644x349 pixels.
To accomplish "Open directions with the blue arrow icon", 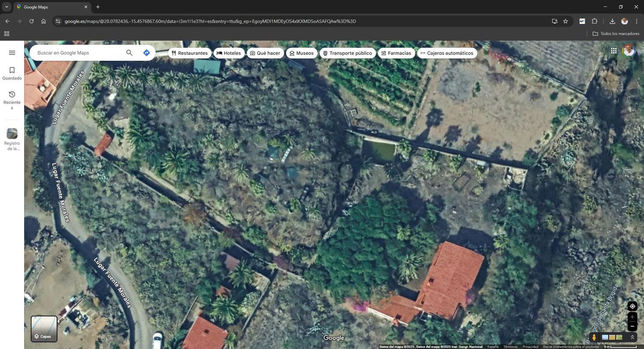I will pyautogui.click(x=146, y=53).
